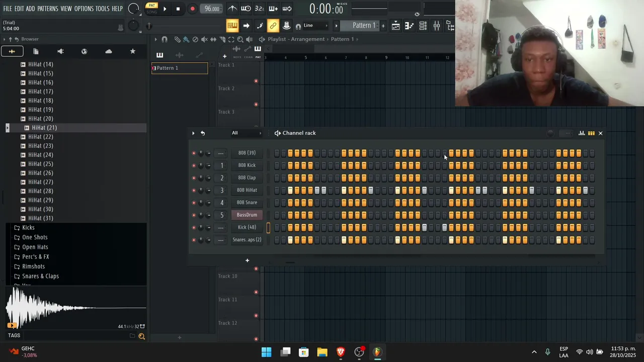Open the TOOLS menu
Image resolution: width=644 pixels, height=362 pixels.
coord(102,9)
